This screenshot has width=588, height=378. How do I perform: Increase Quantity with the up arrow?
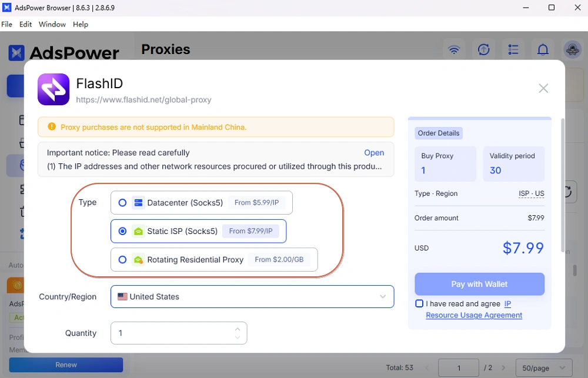(x=238, y=329)
